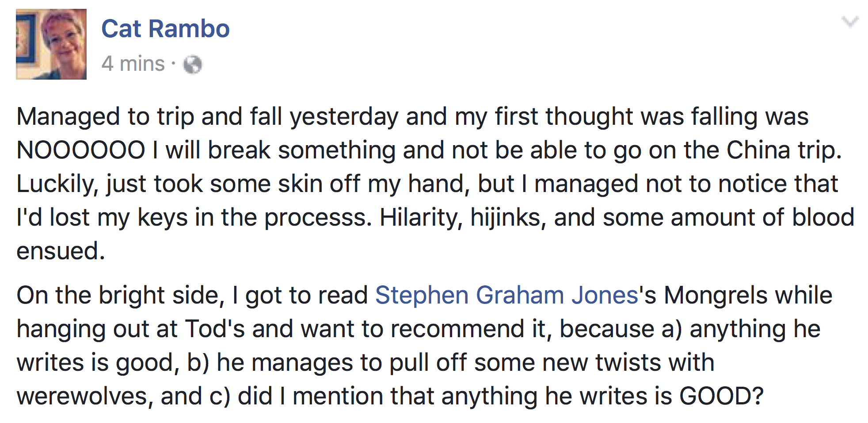This screenshot has height=423, width=868.
Task: Click the "4 mins" post timestamp
Action: [x=133, y=64]
